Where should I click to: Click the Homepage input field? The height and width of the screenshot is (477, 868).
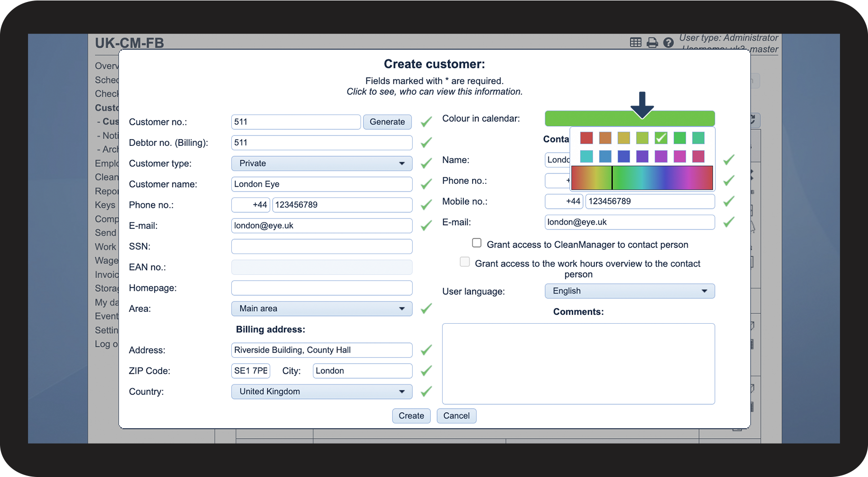(322, 288)
